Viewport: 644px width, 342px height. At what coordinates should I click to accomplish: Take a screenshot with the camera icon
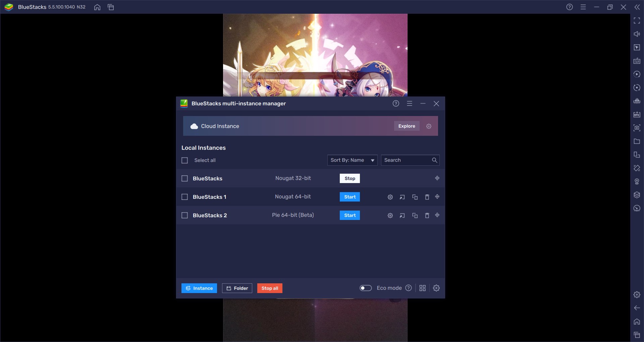pyautogui.click(x=637, y=128)
